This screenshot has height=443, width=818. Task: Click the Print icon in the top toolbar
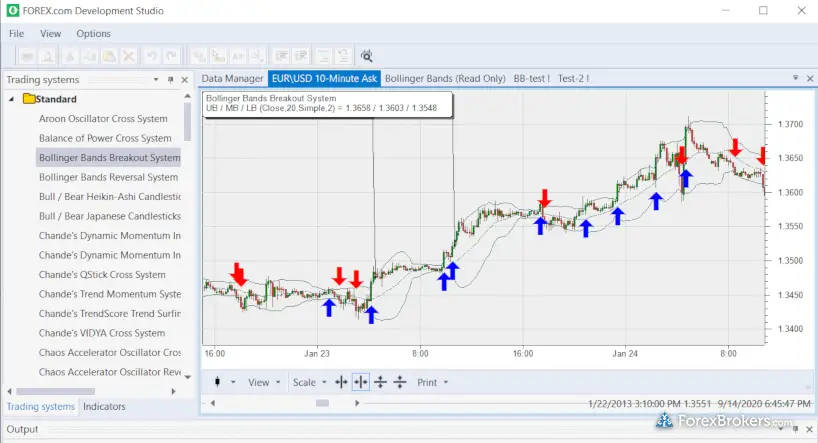pyautogui.click(x=28, y=56)
